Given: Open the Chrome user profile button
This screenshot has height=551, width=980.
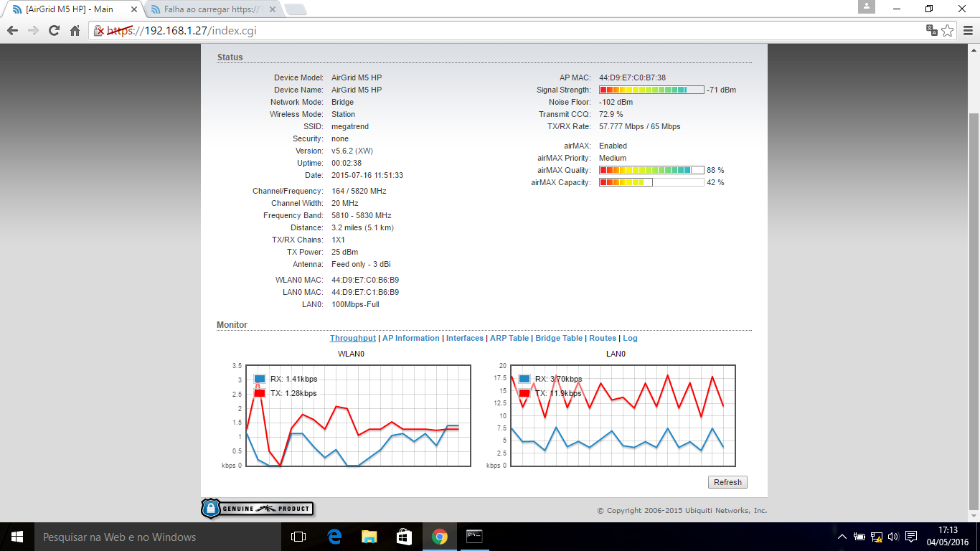Looking at the screenshot, I should pos(867,6).
